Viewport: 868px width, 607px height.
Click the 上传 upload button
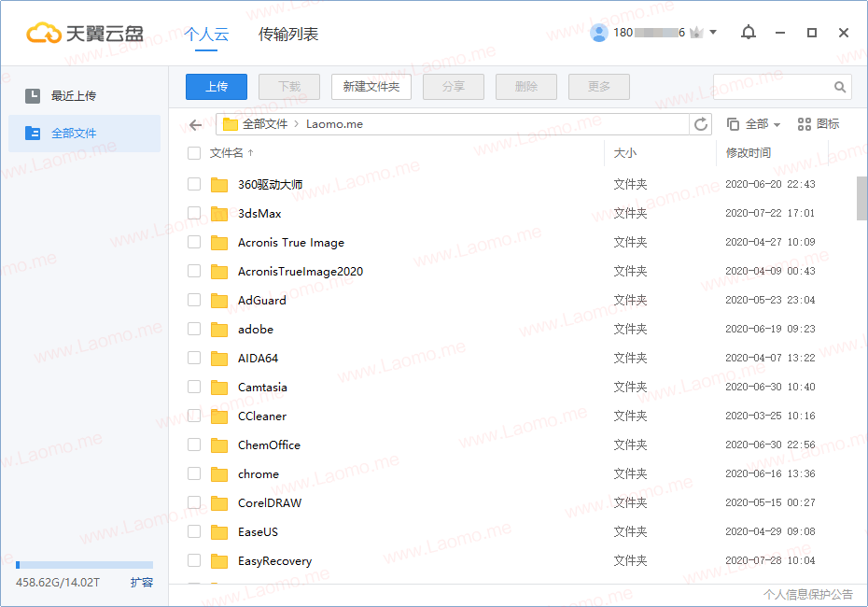pos(217,87)
